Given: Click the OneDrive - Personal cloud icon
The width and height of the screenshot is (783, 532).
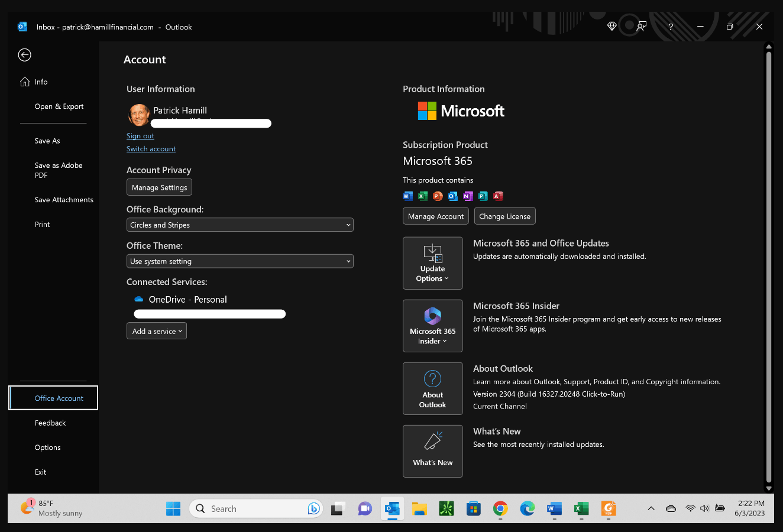Looking at the screenshot, I should (139, 300).
